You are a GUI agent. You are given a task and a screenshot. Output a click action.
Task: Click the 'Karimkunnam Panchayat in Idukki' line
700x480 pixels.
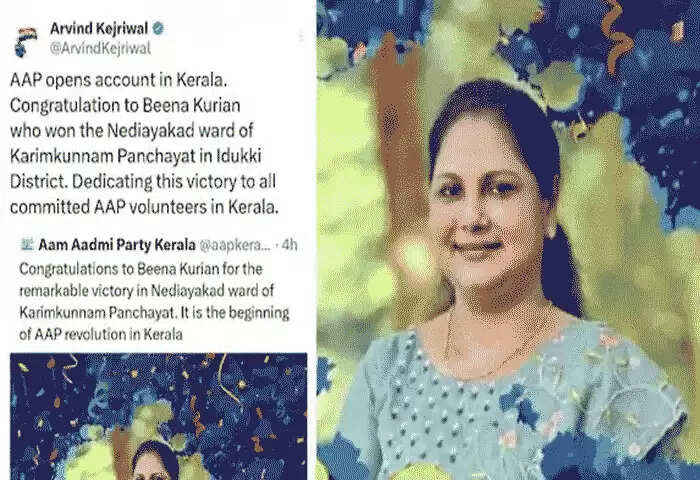[136, 156]
